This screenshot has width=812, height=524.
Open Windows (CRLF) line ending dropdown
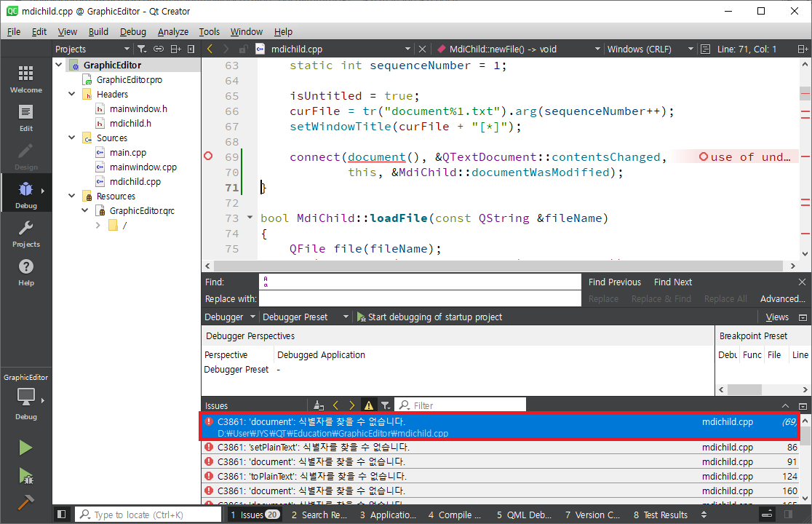650,49
